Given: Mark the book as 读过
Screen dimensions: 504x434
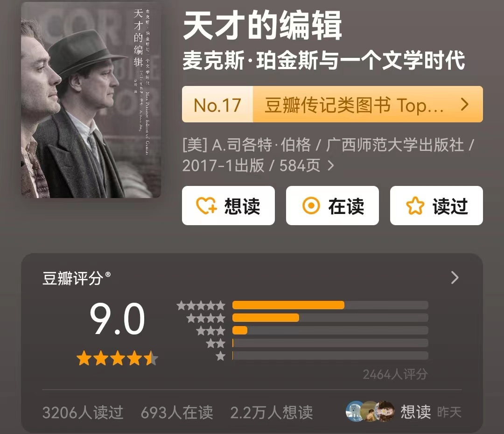Looking at the screenshot, I should tap(436, 206).
